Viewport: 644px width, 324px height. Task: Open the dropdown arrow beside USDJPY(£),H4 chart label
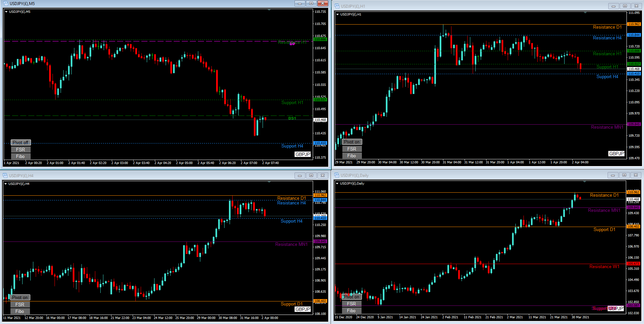pyautogui.click(x=5, y=184)
